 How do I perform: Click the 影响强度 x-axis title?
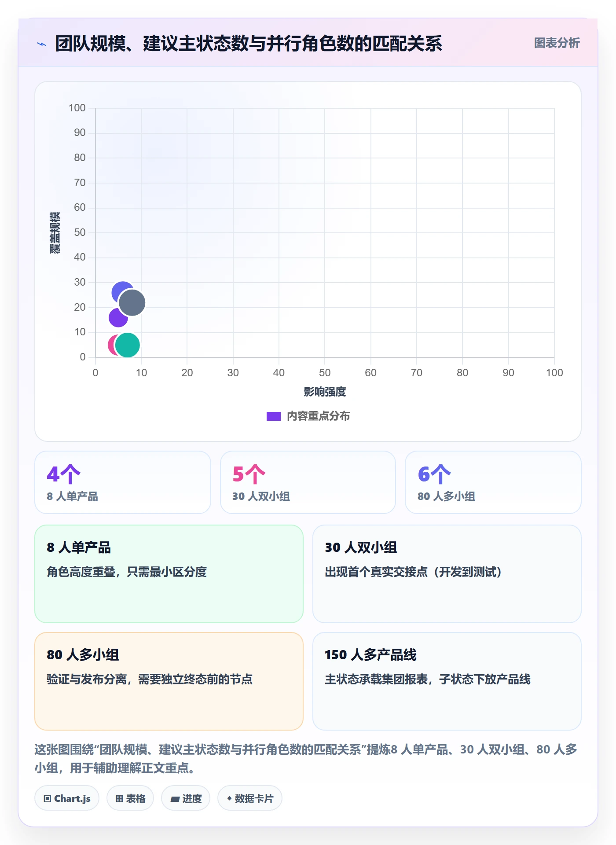tap(325, 392)
